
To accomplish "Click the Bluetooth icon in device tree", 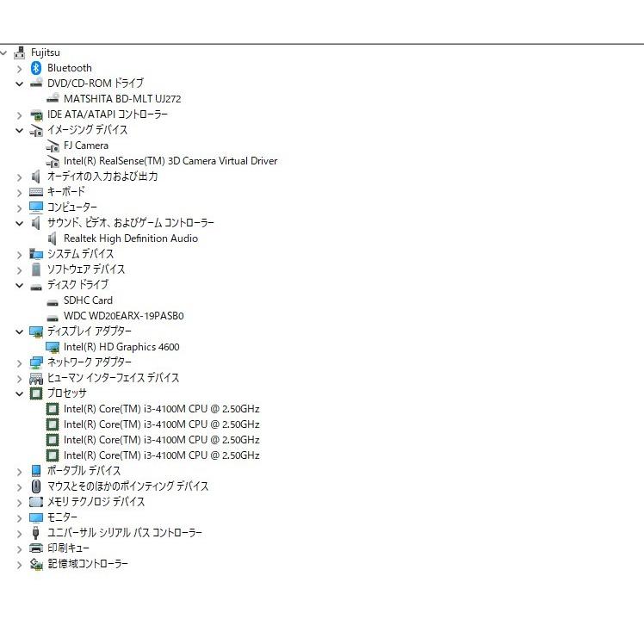I will click(x=36, y=68).
